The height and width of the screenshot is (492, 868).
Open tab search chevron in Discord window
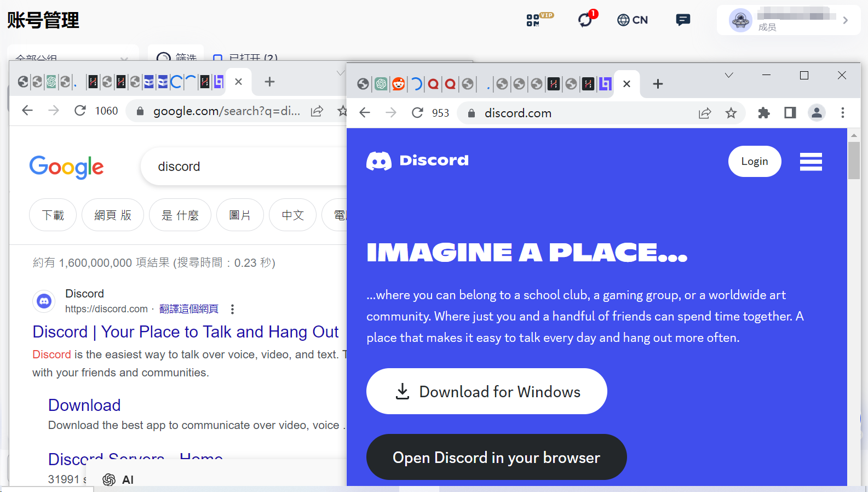pyautogui.click(x=729, y=76)
